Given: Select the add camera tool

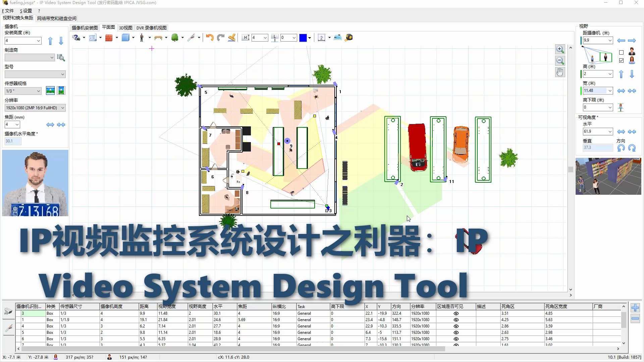Looking at the screenshot, I should (x=76, y=38).
